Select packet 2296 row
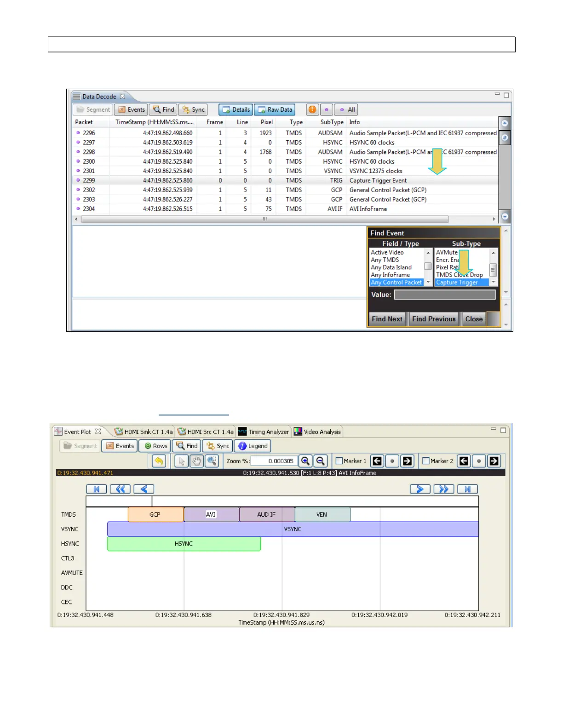 tap(286, 133)
